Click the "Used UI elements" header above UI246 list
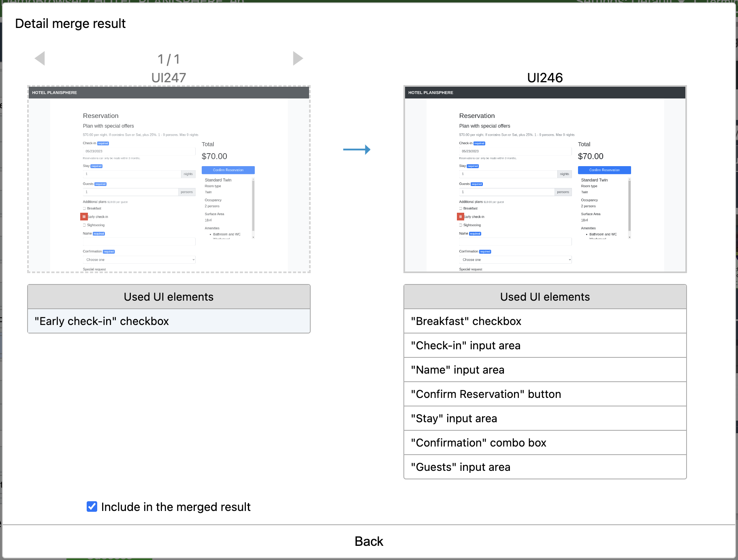738x560 pixels. 545,297
